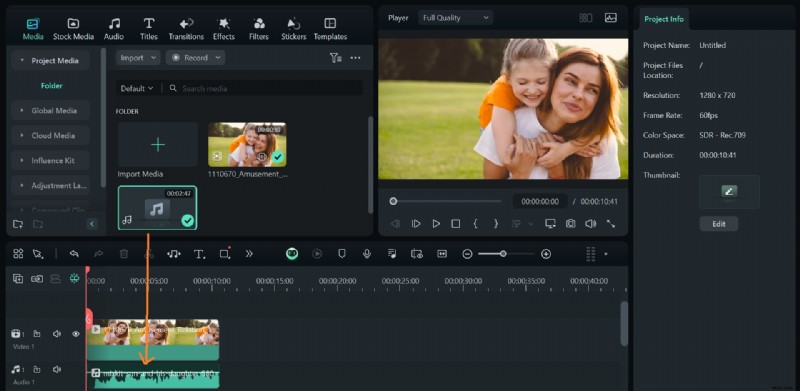800x391 pixels.
Task: Open the Full Quality player dropdown
Action: click(455, 18)
